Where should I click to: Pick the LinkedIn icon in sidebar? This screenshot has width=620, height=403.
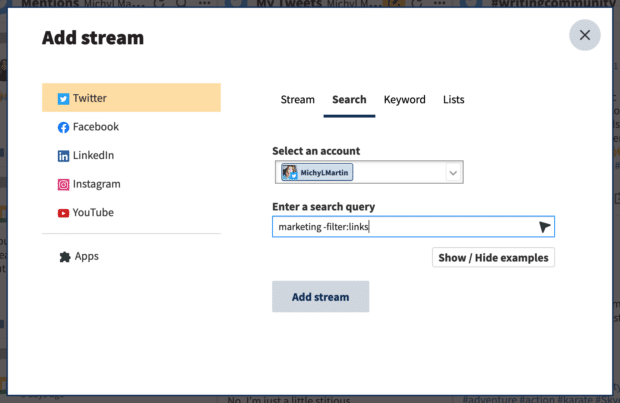(x=63, y=156)
